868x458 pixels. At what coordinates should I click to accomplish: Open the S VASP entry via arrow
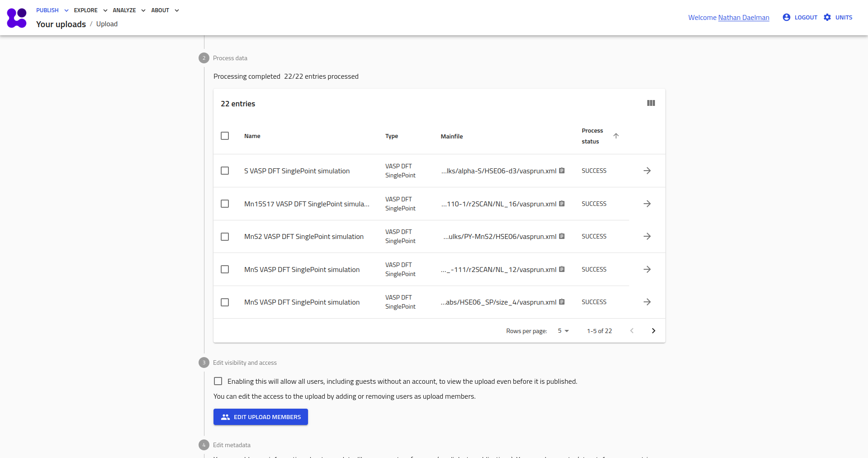click(647, 171)
